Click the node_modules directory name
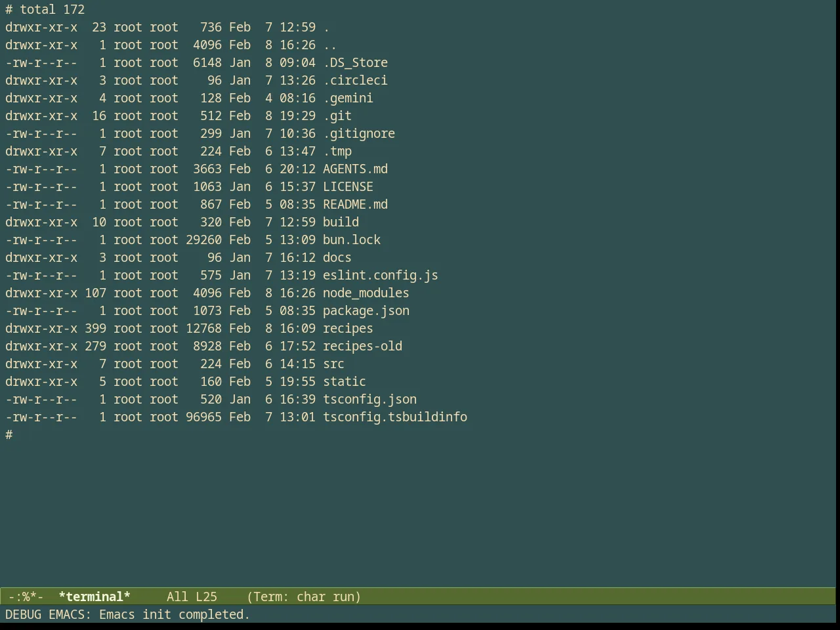 coord(366,293)
